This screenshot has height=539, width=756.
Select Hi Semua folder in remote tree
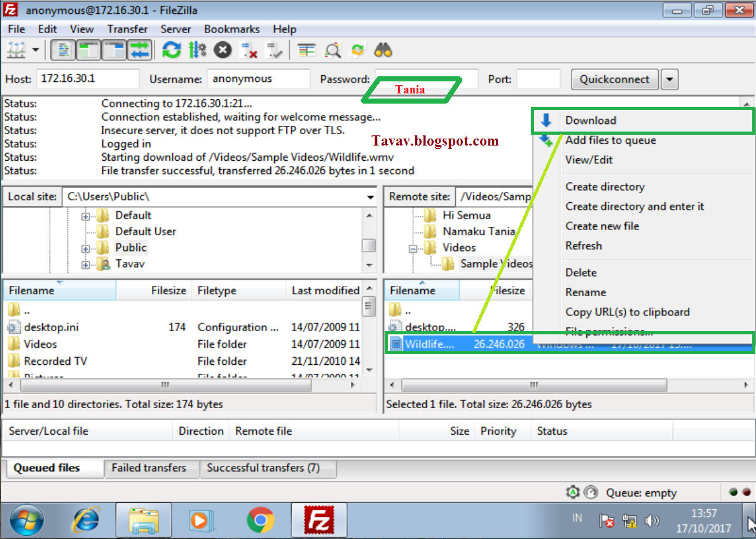click(x=466, y=215)
